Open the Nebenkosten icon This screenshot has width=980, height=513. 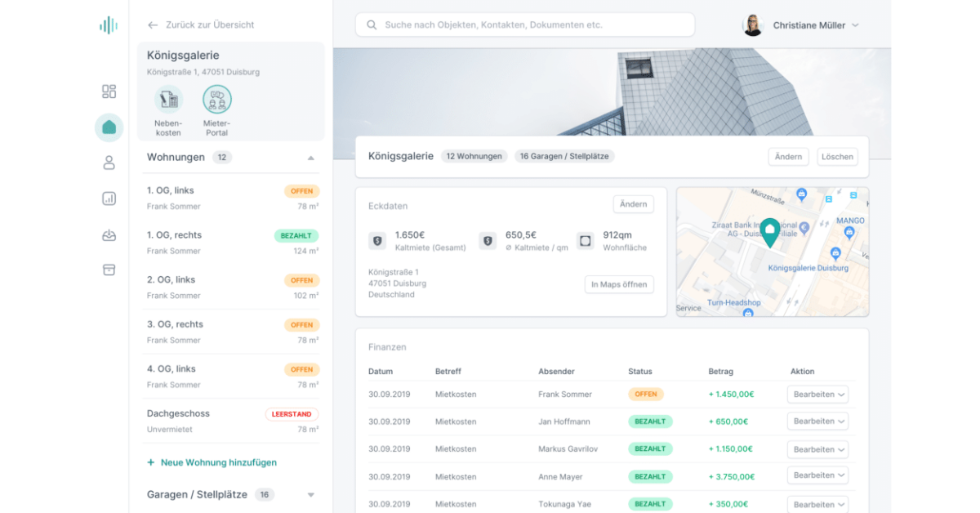(x=168, y=100)
